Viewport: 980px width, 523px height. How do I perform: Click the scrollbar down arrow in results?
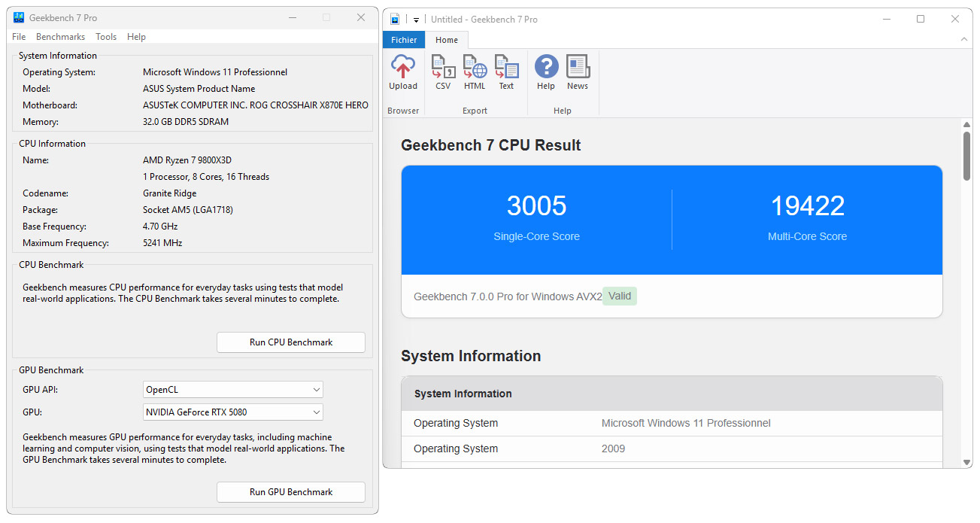tap(966, 462)
